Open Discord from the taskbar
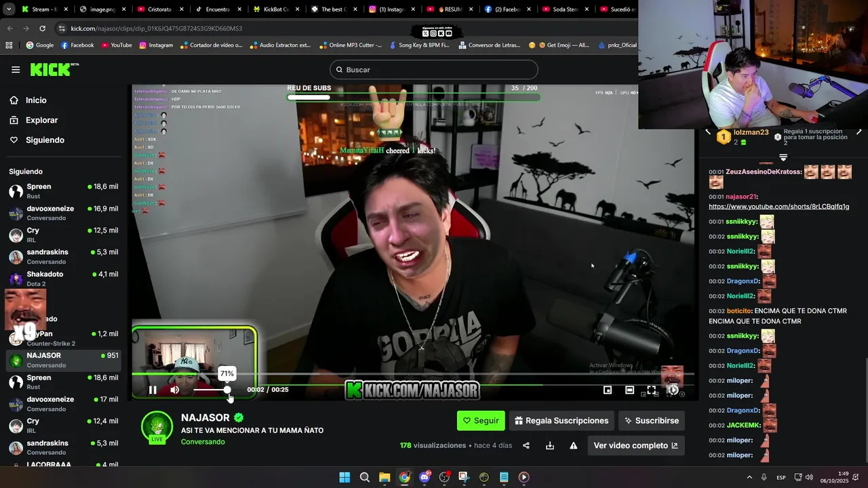The height and width of the screenshot is (488, 868). pyautogui.click(x=425, y=477)
